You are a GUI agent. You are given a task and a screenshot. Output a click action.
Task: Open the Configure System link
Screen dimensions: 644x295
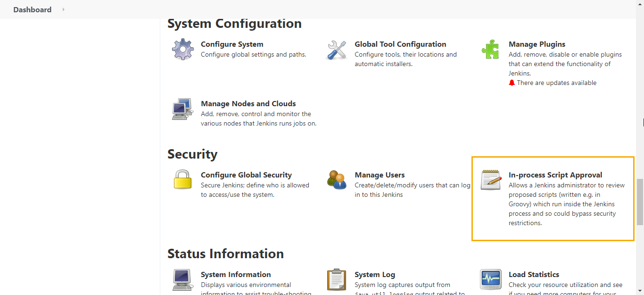(232, 44)
